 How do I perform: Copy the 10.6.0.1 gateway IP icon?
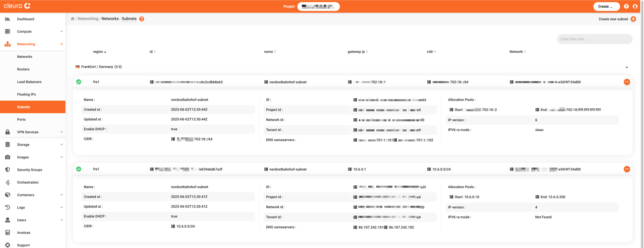[350, 169]
